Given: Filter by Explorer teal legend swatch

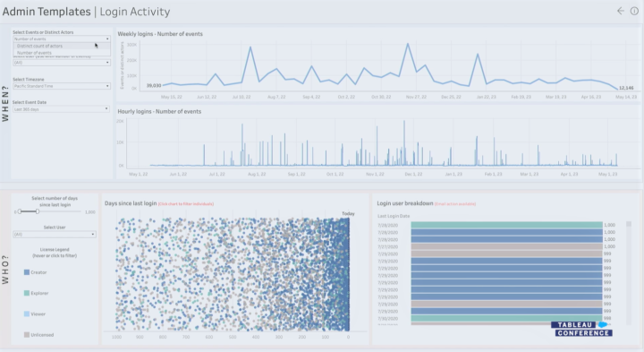Looking at the screenshot, I should pos(27,293).
